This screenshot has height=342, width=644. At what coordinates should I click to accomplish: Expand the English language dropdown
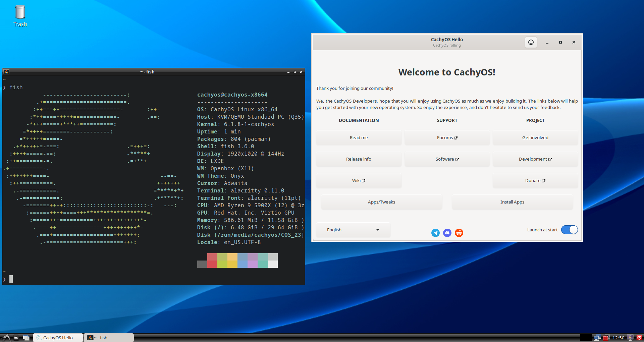coord(353,230)
